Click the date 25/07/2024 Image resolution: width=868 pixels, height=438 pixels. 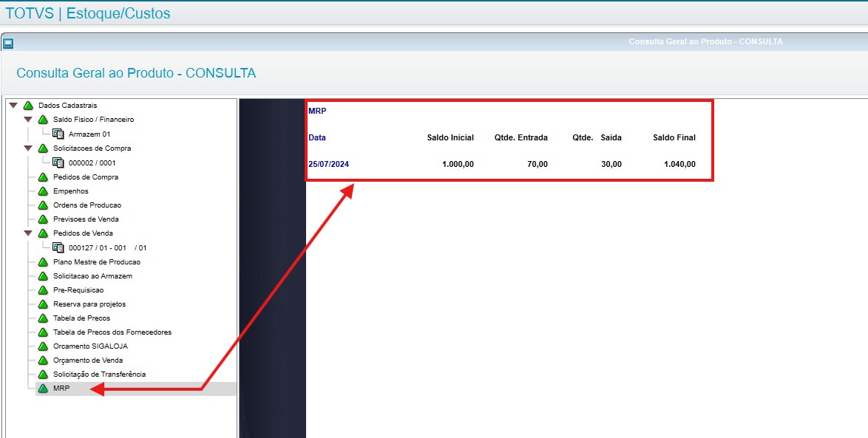[329, 164]
